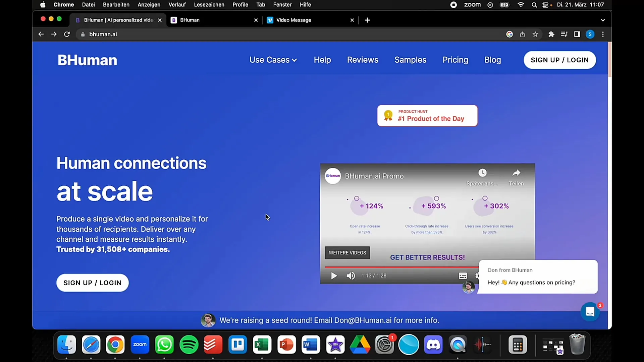Viewport: 644px width, 362px height.
Task: Click the WEITERE VIDEOS button
Action: pos(347,253)
